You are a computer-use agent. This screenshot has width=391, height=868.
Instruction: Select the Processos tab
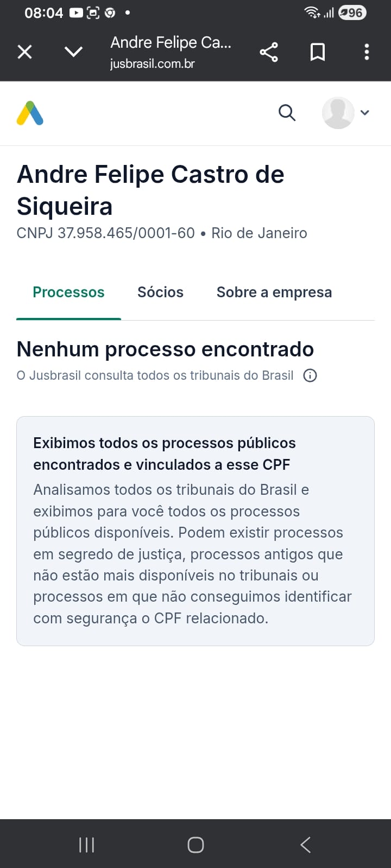[68, 292]
